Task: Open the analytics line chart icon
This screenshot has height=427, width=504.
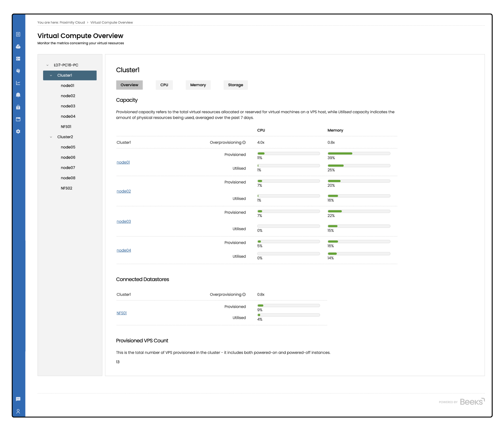Action: 18,83
